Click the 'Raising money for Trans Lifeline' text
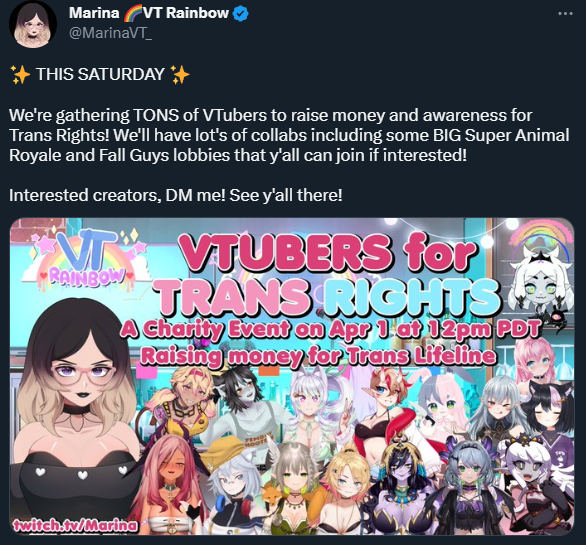This screenshot has width=586, height=545. [x=318, y=355]
